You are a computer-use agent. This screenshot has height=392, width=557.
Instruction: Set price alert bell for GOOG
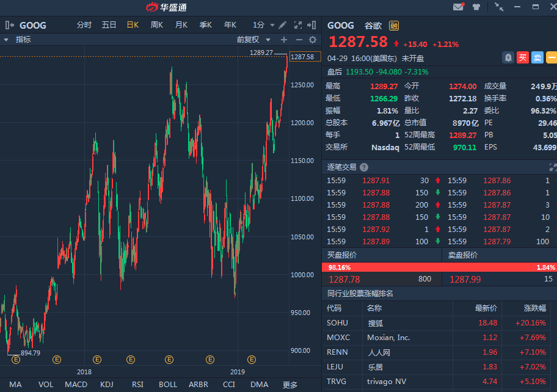[508, 58]
